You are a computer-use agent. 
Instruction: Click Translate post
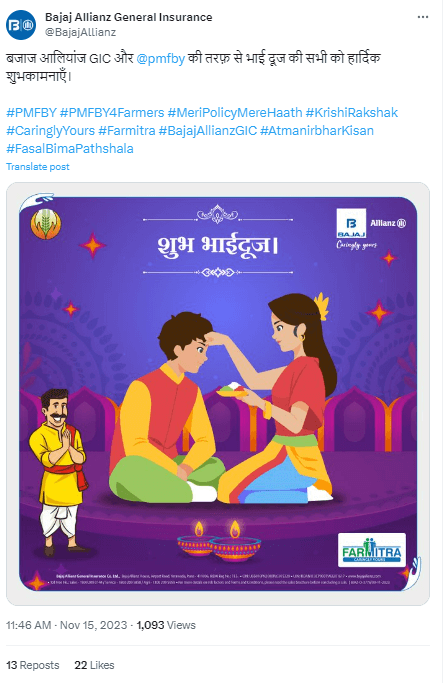(38, 167)
